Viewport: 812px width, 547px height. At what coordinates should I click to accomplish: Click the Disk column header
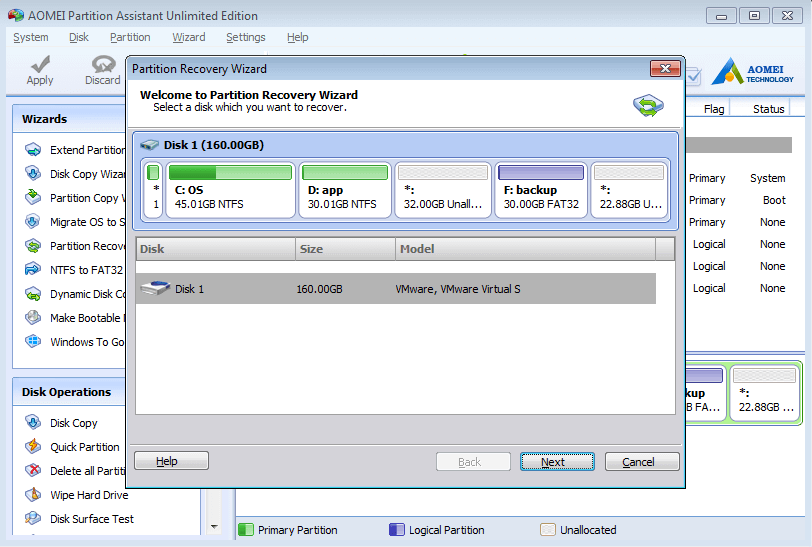pos(215,249)
